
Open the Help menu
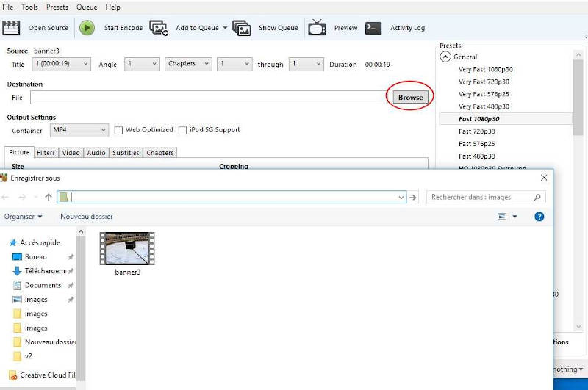click(112, 7)
